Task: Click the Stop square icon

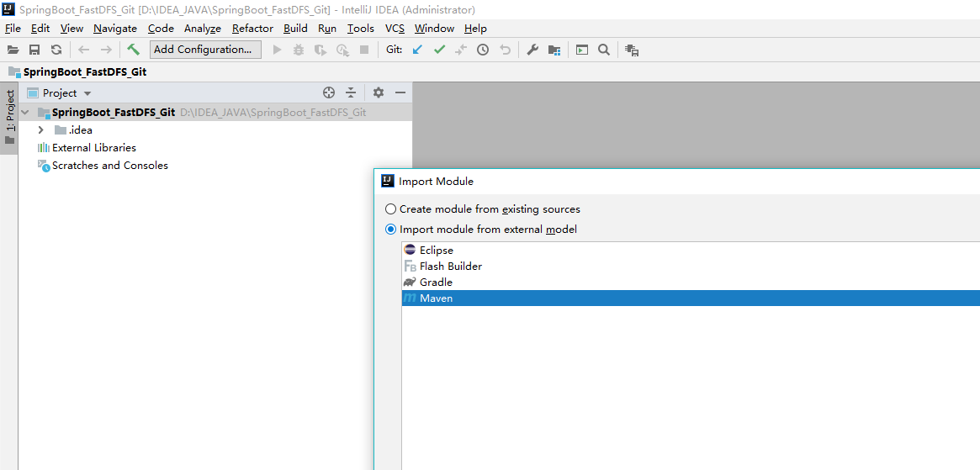Action: tap(363, 50)
